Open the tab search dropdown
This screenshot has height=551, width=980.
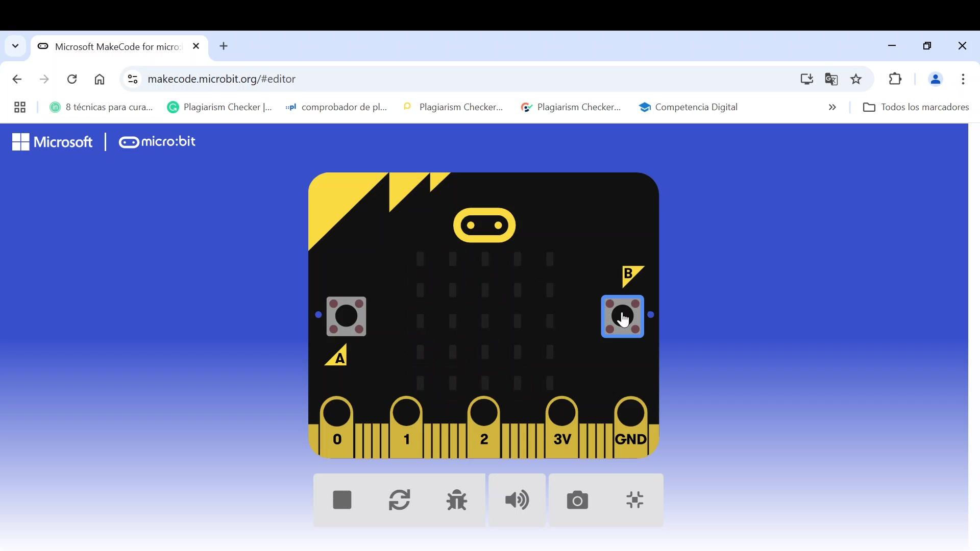click(x=15, y=46)
